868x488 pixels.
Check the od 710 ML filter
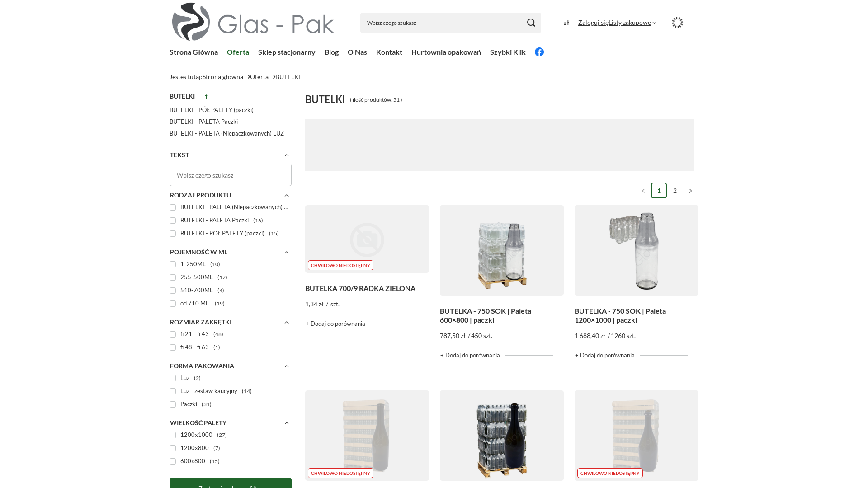173,304
